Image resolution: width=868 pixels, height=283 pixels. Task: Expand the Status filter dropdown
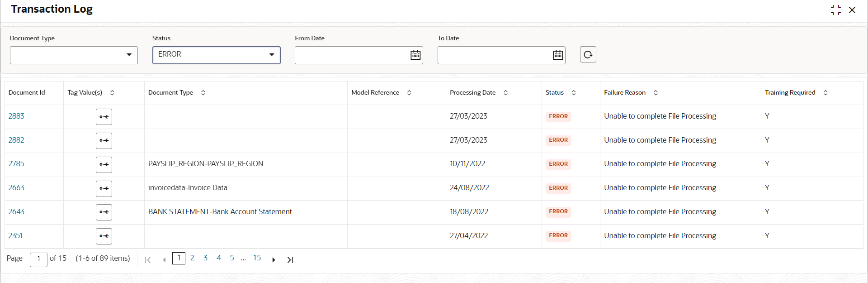pos(272,55)
